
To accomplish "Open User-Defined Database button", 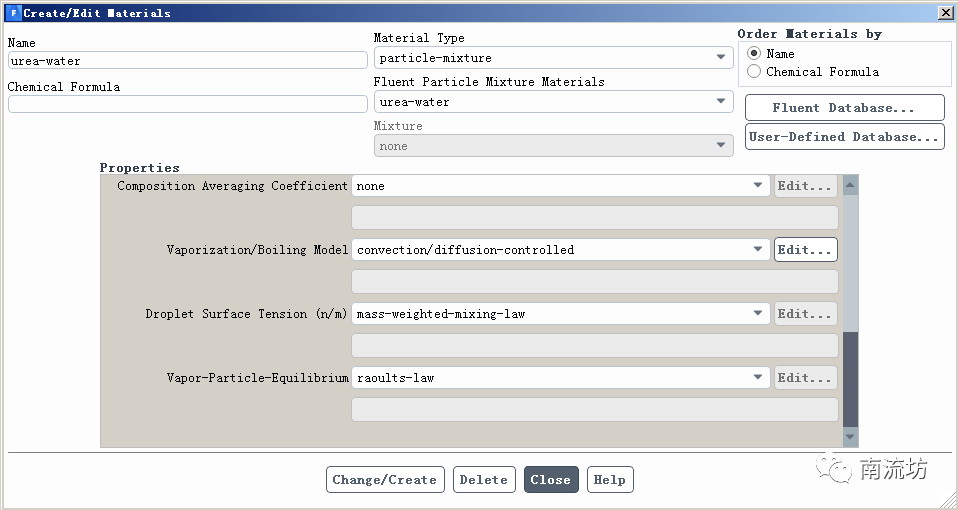I will coord(844,137).
